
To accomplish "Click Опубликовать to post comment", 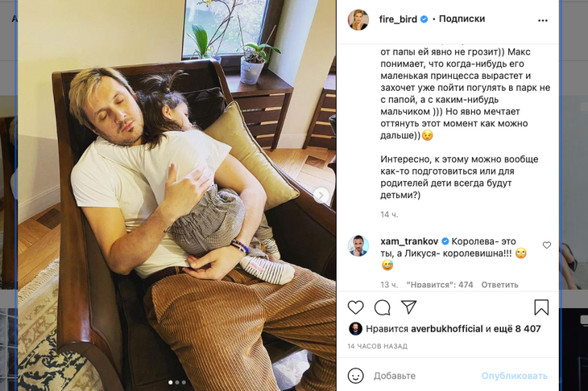I will click(514, 376).
